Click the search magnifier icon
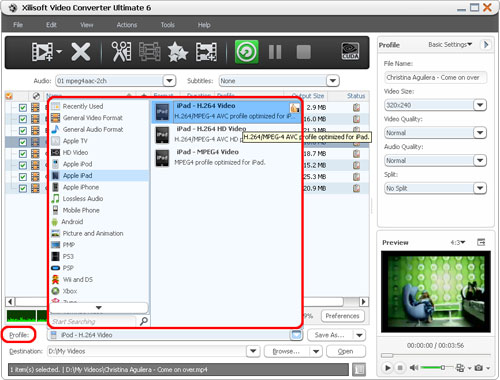The height and width of the screenshot is (380, 500). tap(144, 321)
